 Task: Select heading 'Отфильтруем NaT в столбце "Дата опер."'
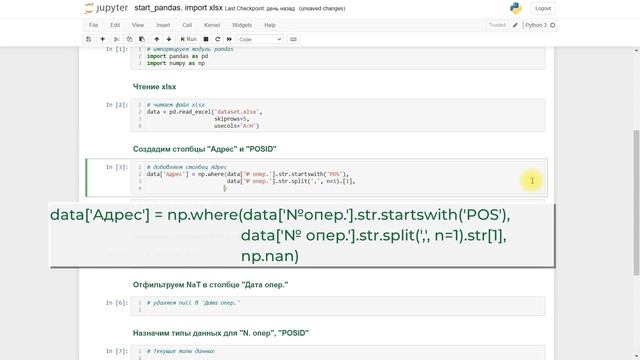pos(210,284)
